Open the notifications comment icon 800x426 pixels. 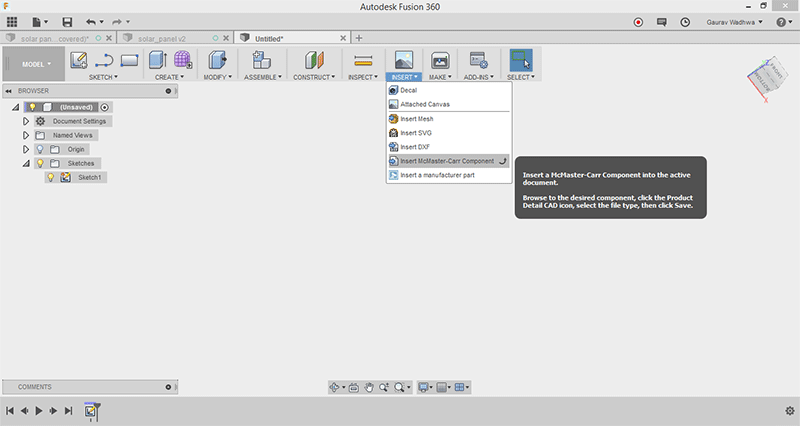coord(662,22)
